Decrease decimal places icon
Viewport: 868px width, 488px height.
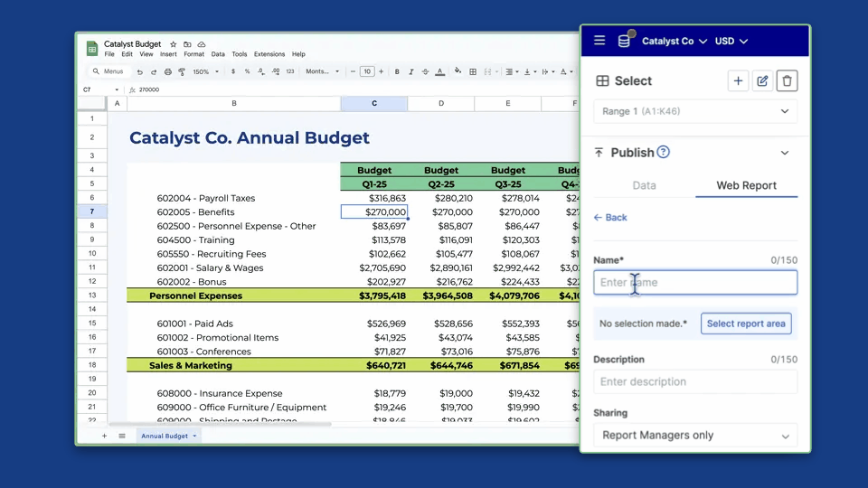pos(260,71)
